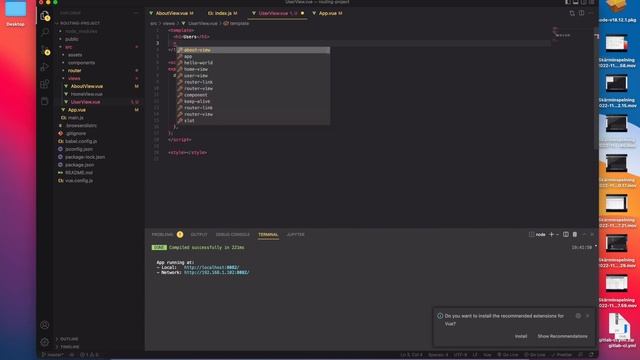640x360 pixels.
Task: Open the terminal's new terminal plus icon
Action: 551,234
